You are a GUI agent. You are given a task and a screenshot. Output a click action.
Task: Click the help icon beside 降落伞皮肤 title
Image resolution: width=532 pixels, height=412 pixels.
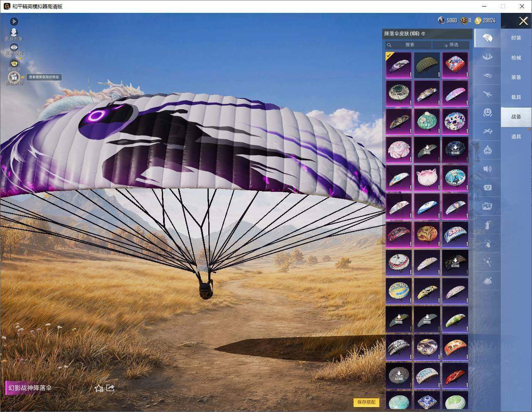(423, 34)
